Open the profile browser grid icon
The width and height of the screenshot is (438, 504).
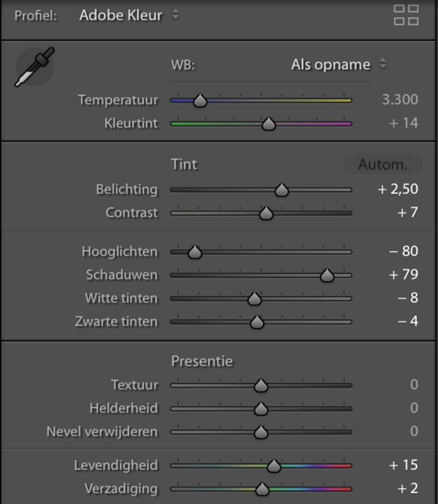[x=406, y=15]
